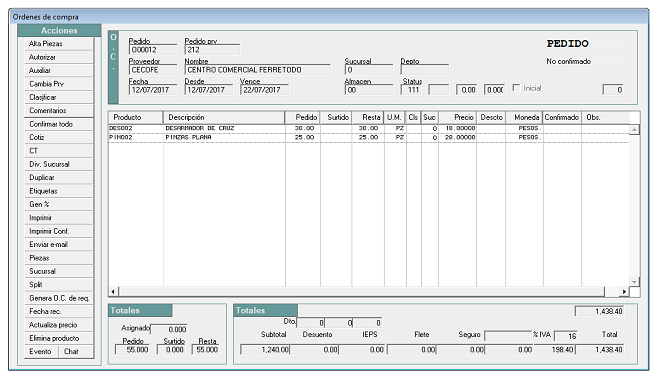Click Fecha rec. button

click(59, 311)
